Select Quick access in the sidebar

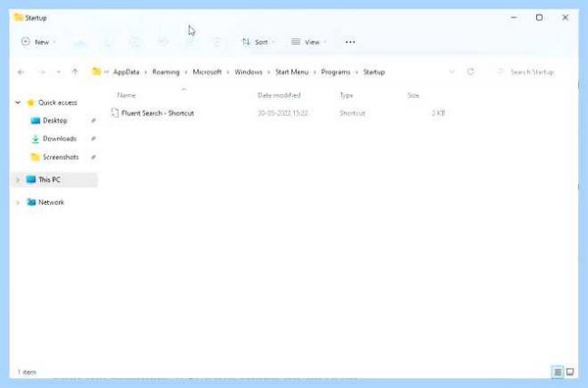point(58,102)
